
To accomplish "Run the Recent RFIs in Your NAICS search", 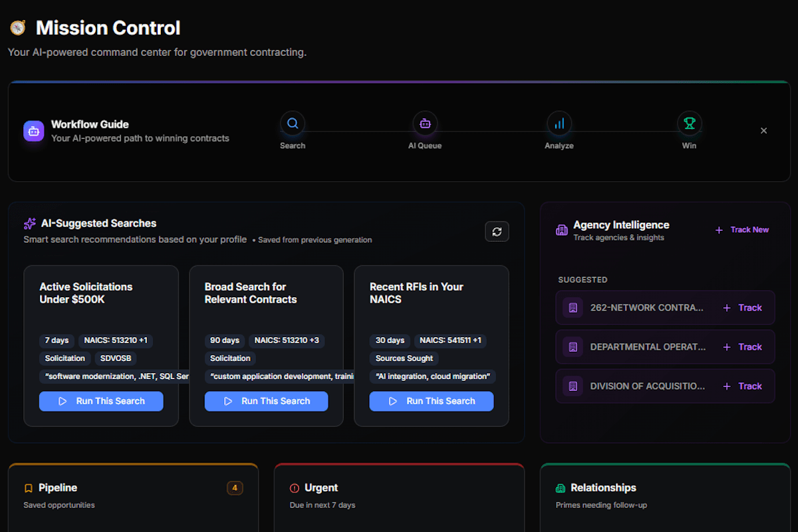I will tap(431, 401).
